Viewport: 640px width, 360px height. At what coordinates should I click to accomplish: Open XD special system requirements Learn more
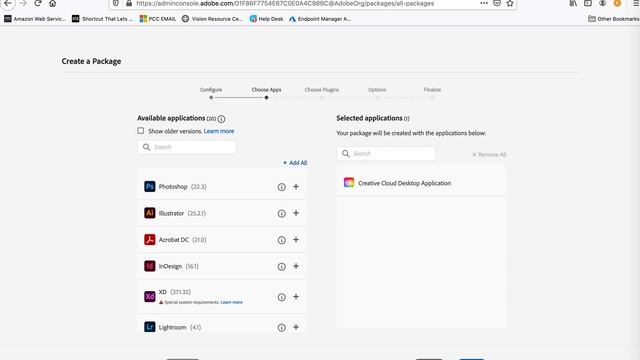[x=231, y=302]
